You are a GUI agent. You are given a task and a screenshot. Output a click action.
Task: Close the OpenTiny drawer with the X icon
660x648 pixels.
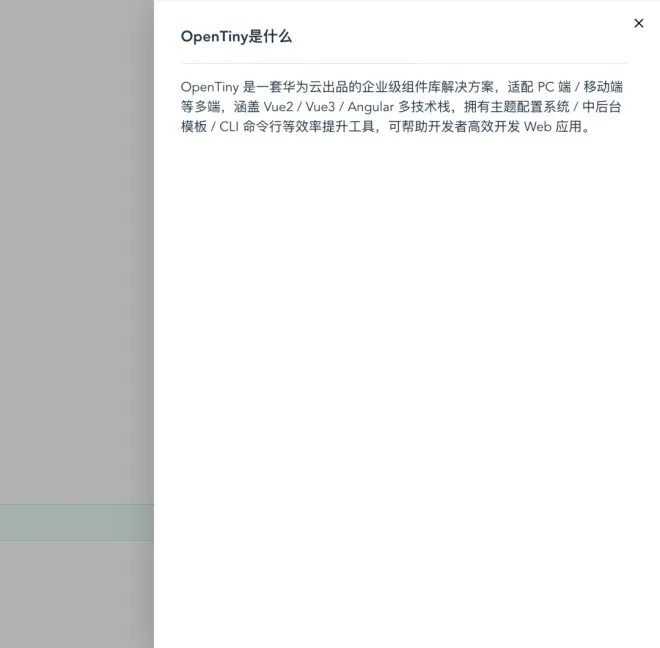(639, 23)
